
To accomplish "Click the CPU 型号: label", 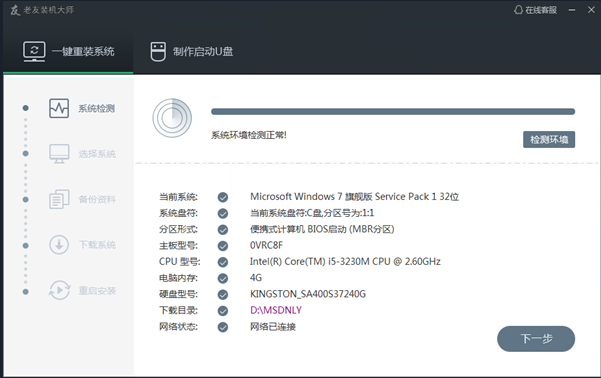I will (179, 262).
